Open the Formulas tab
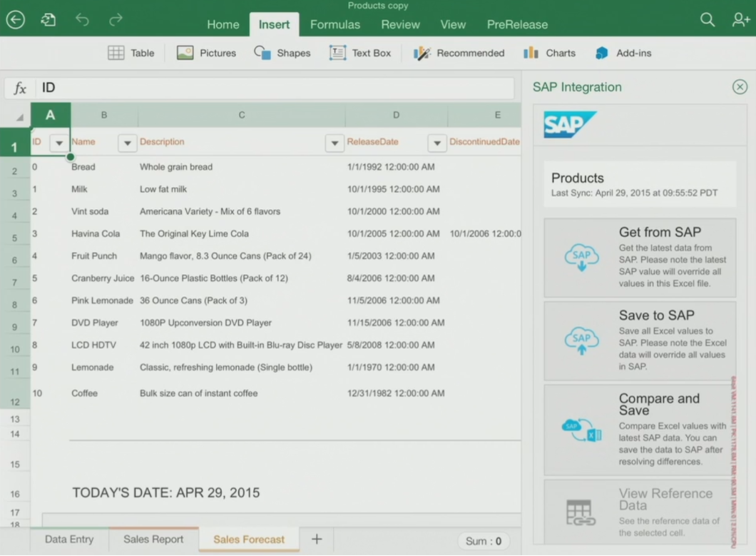 pyautogui.click(x=335, y=24)
